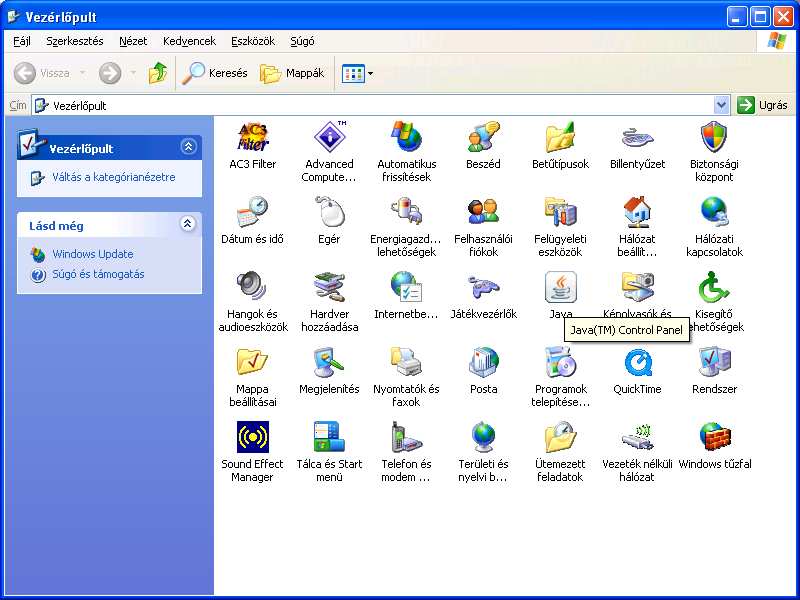Open Kisegítő lehetőségek wheelchair icon

[714, 287]
